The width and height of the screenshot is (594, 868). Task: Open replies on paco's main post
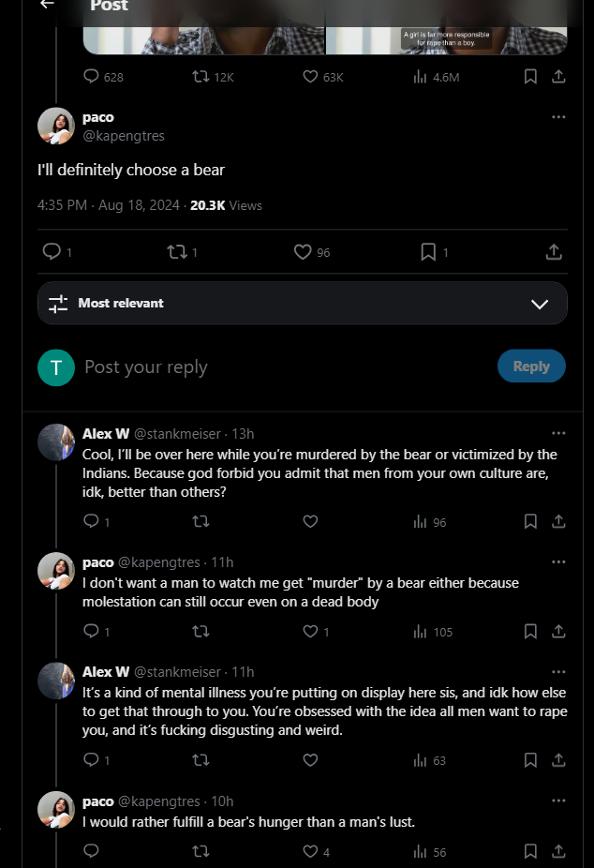pyautogui.click(x=52, y=252)
